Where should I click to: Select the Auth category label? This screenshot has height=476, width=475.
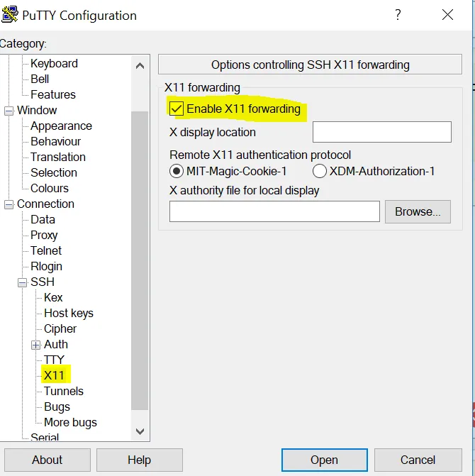56,345
